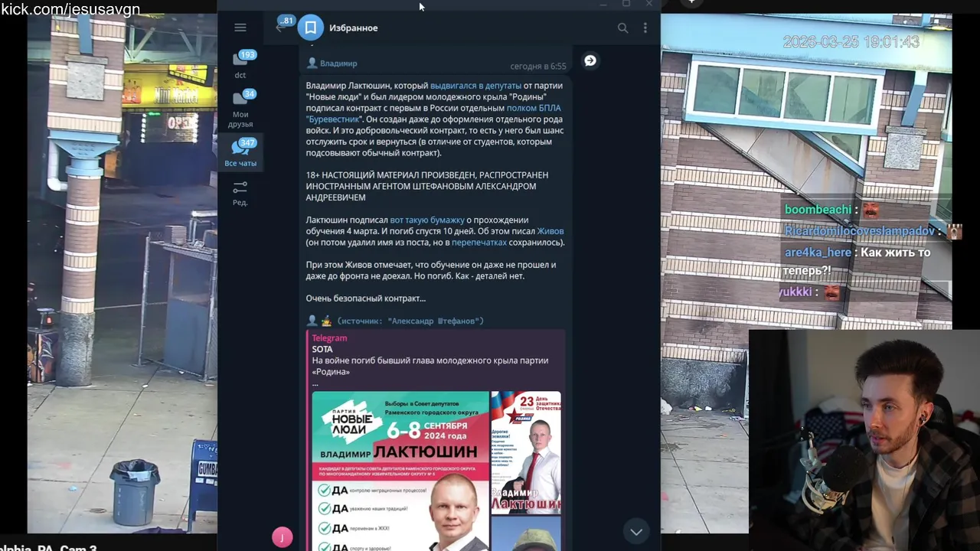
Task: Click Ricardomilocoveslampadov username in chat
Action: point(860,231)
